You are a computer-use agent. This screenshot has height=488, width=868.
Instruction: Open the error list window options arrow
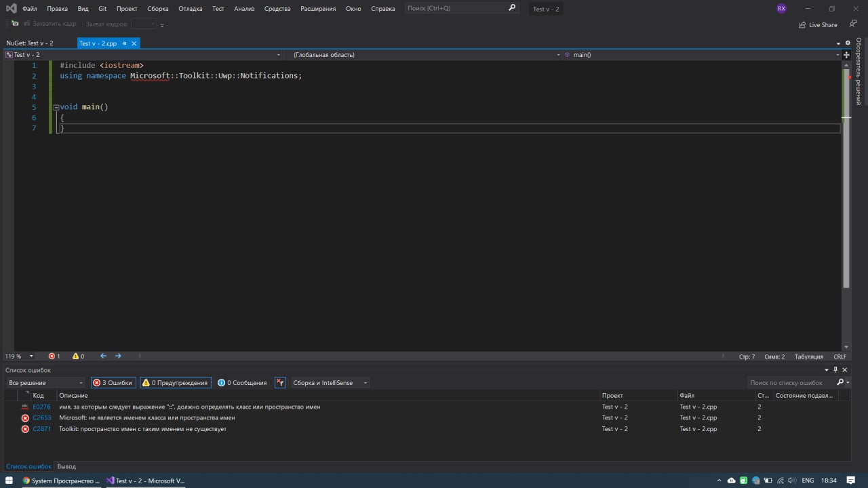pyautogui.click(x=826, y=370)
